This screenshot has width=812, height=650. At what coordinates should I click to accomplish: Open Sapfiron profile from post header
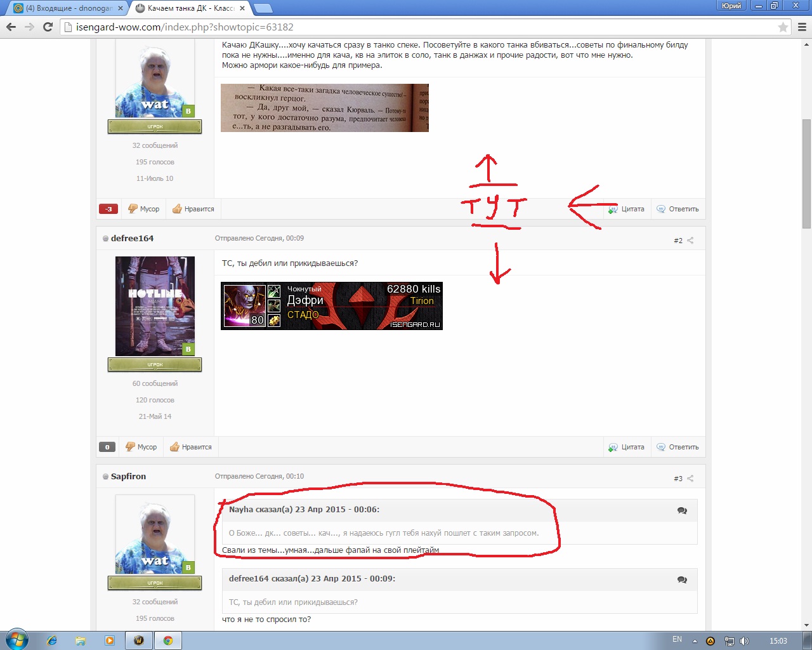tap(128, 476)
